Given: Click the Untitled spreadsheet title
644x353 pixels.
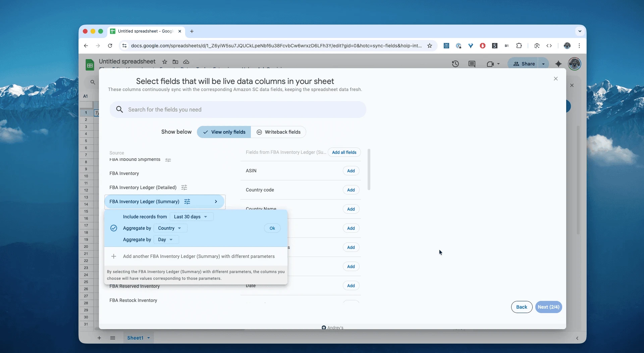Looking at the screenshot, I should point(127,61).
